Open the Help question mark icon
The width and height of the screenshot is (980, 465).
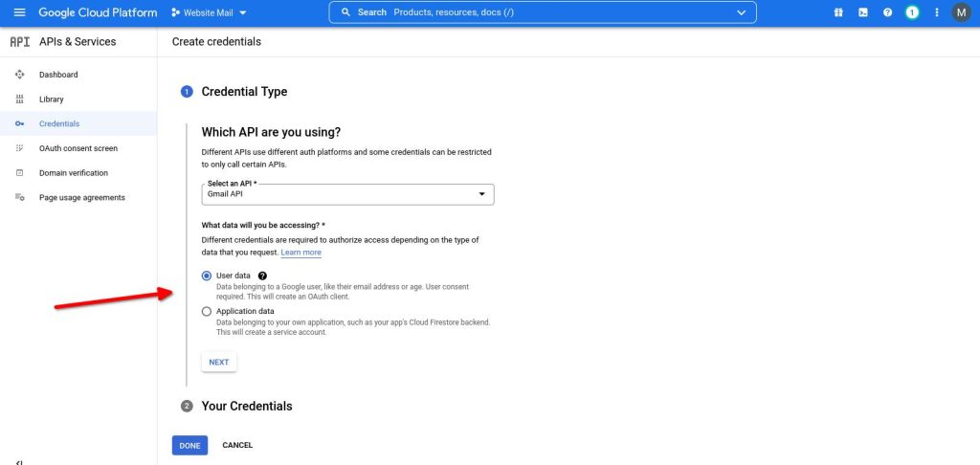coord(887,12)
